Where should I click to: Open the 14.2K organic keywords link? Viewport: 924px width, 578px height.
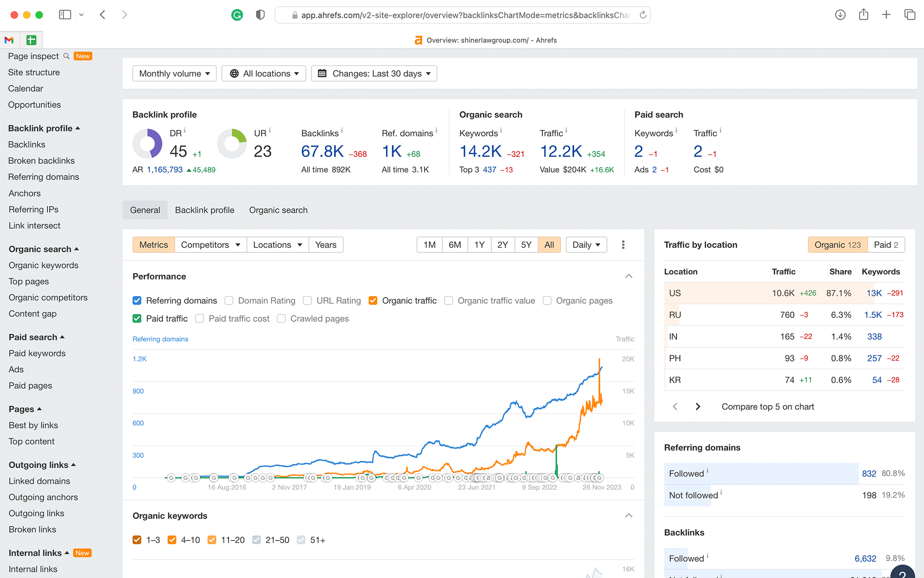pos(480,151)
